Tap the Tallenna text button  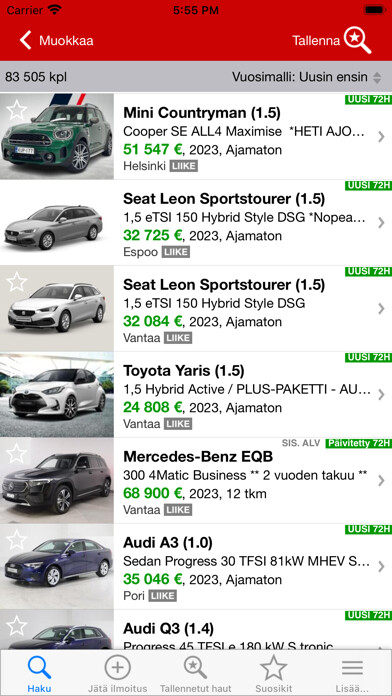click(316, 40)
